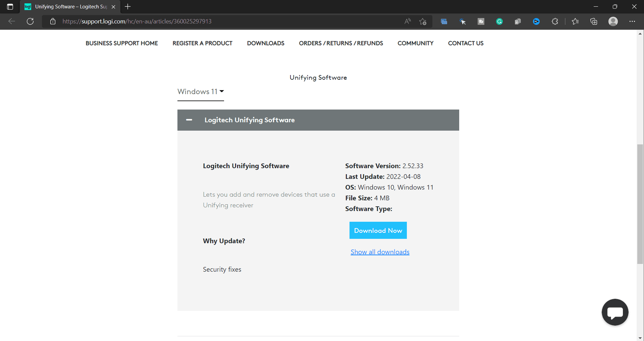Follow the Show all downloads link

point(380,252)
